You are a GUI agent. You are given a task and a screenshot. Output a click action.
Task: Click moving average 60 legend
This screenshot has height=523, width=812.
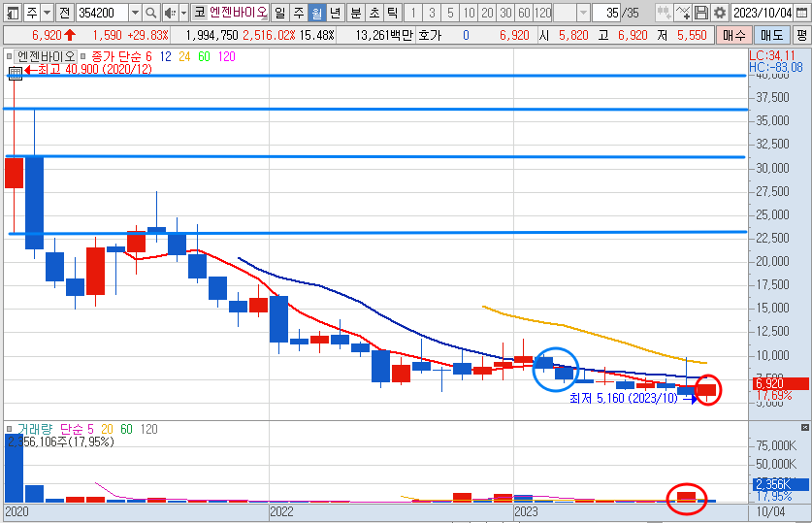[x=204, y=56]
